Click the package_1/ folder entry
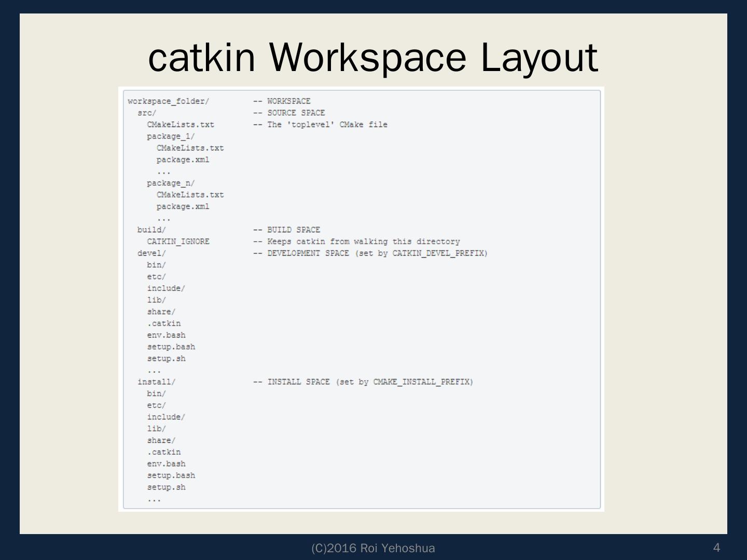 pos(171,136)
